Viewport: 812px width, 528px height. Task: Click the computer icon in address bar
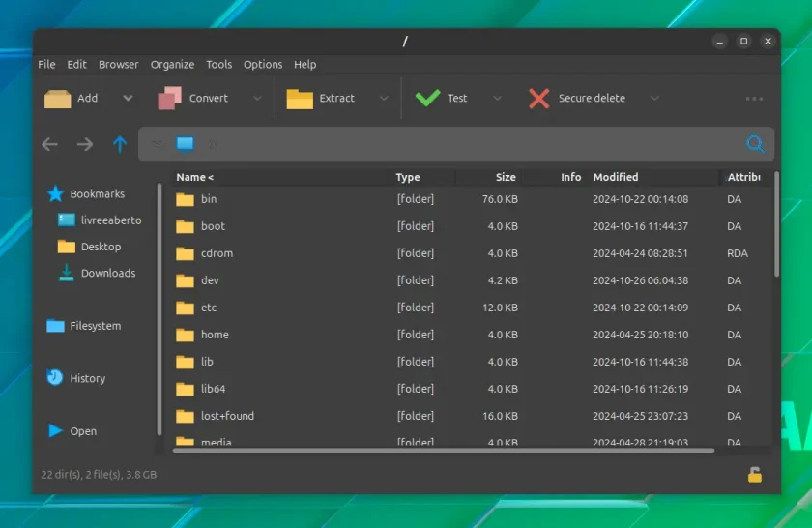185,143
